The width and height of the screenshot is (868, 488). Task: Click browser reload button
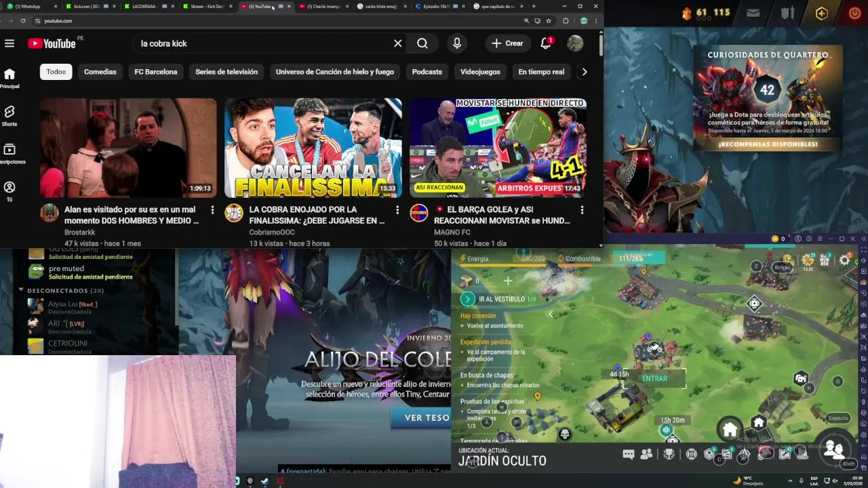coord(23,21)
